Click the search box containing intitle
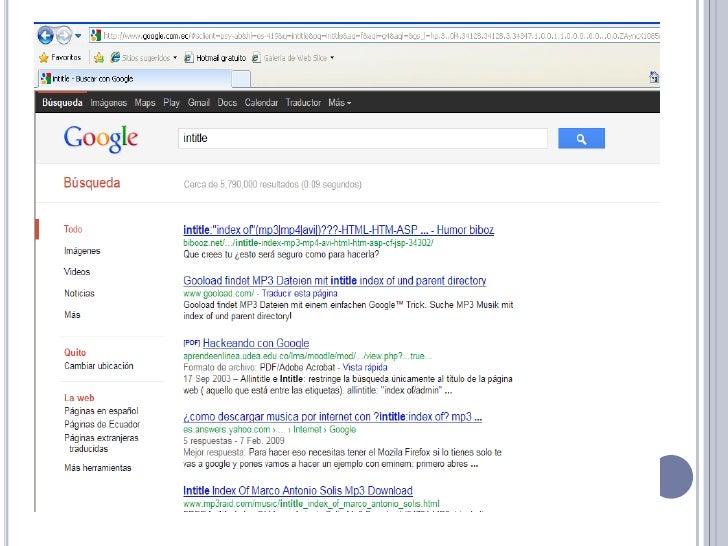The height and width of the screenshot is (546, 728). (x=363, y=138)
